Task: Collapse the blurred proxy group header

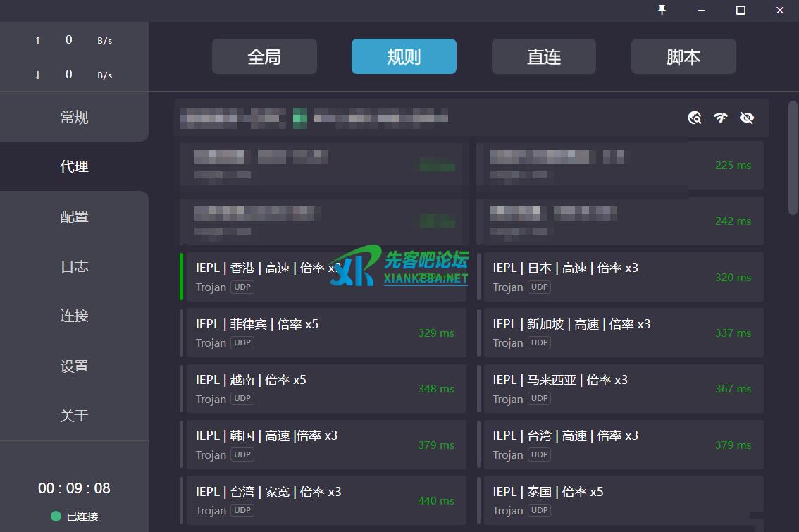Action: click(423, 118)
